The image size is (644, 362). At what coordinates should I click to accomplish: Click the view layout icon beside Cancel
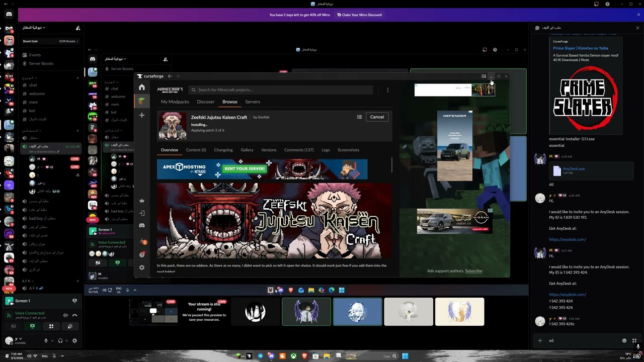tap(359, 117)
